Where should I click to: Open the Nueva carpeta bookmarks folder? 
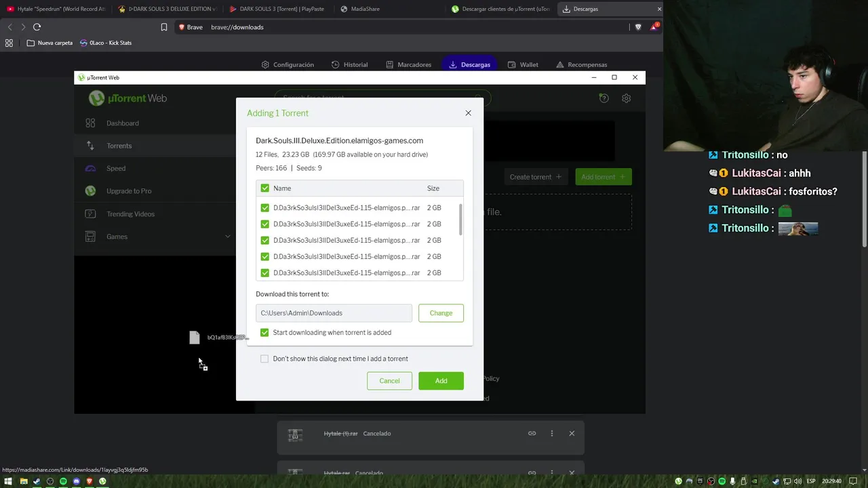coord(50,43)
